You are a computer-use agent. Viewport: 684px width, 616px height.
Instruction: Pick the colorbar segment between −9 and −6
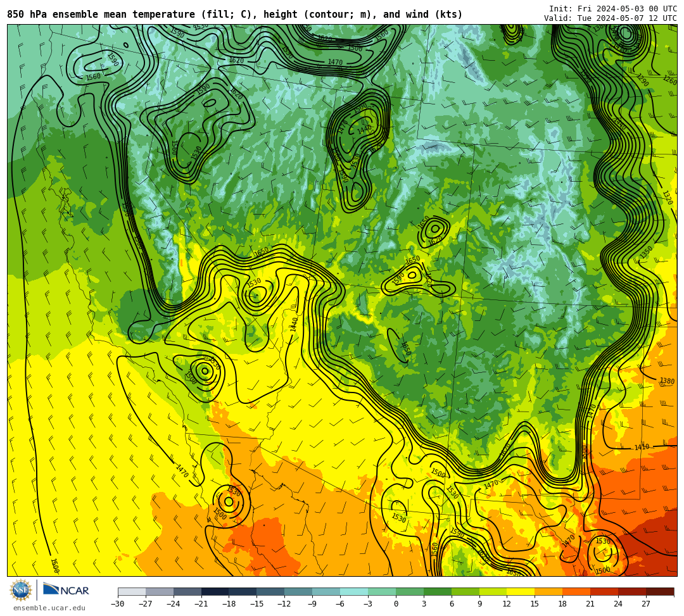(x=326, y=591)
